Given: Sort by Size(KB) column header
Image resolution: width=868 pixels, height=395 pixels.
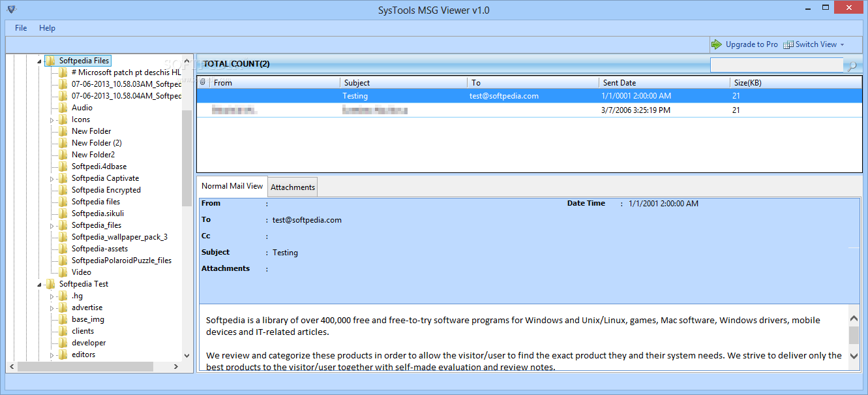Looking at the screenshot, I should (x=796, y=82).
